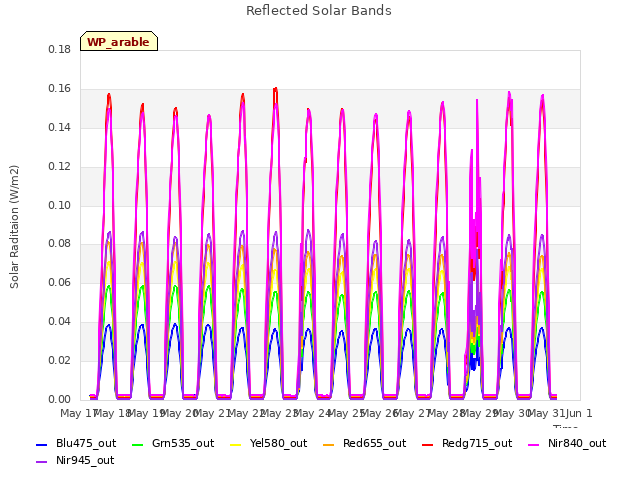This screenshot has height=480, width=640.
Task: Click the 0.02 y-axis tick label
Action: click(x=60, y=360)
